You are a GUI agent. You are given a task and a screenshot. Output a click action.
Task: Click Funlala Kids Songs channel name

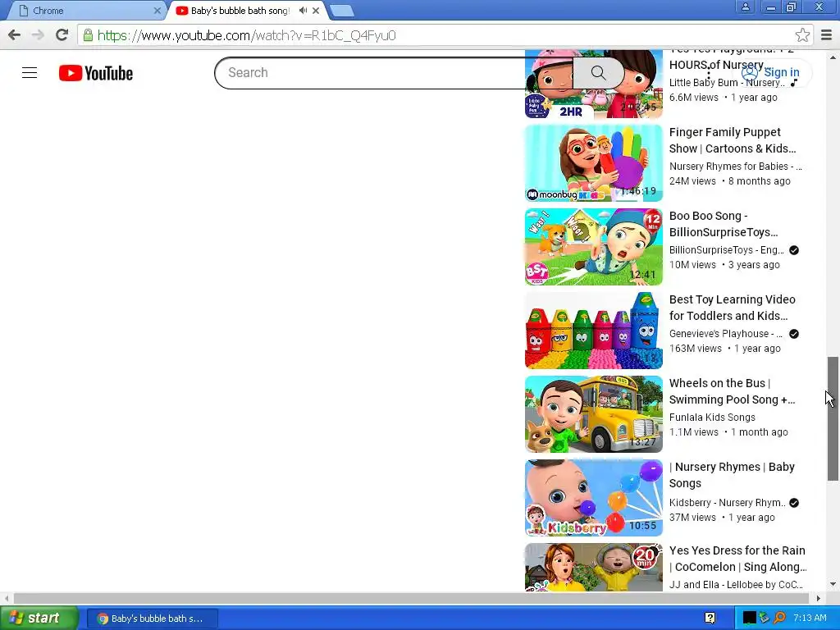712,418
